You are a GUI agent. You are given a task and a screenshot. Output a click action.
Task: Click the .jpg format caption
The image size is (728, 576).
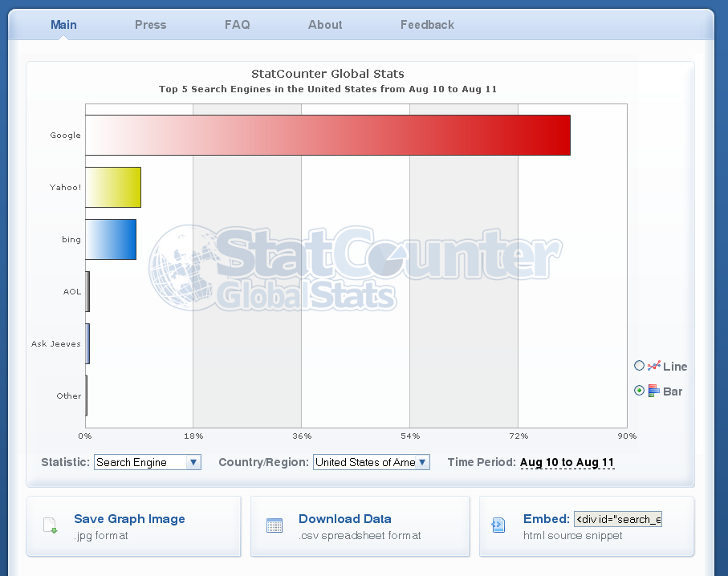coord(101,536)
